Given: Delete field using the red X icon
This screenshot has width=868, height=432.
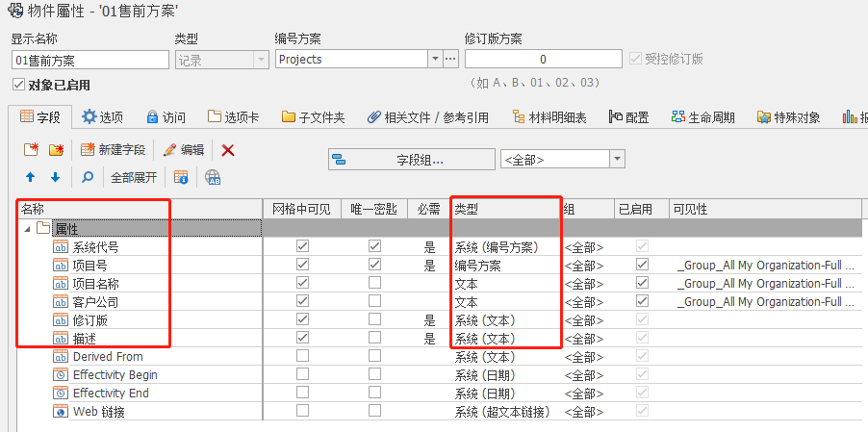Looking at the screenshot, I should point(228,149).
